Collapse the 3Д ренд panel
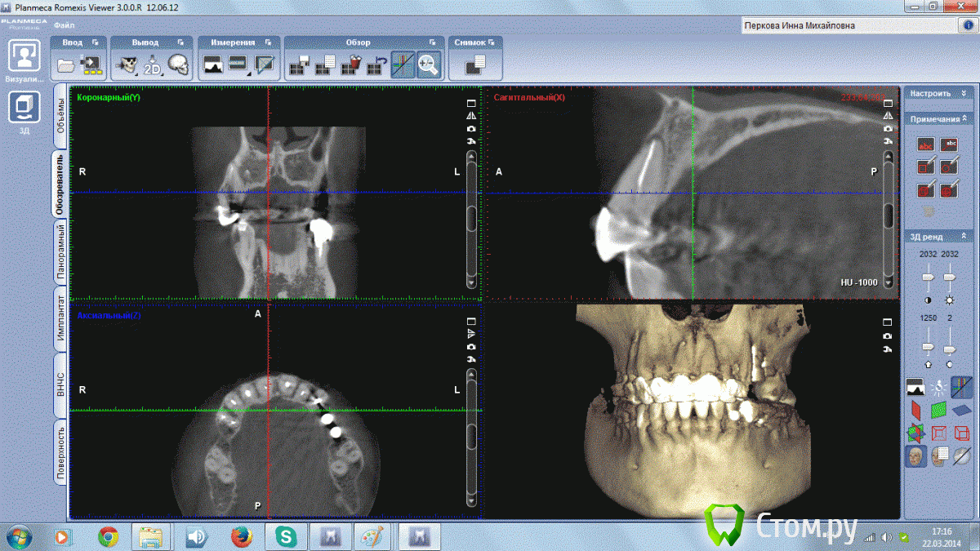Image resolution: width=980 pixels, height=551 pixels. point(965,237)
